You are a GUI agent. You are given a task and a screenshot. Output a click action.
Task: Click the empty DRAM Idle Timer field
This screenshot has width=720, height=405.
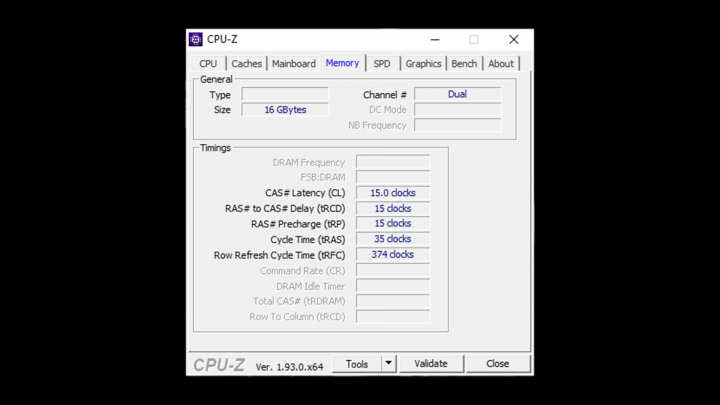click(393, 286)
